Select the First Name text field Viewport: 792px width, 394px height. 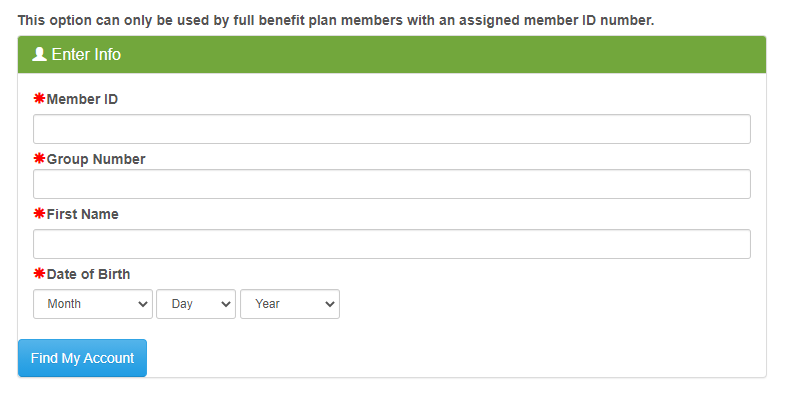coord(392,244)
